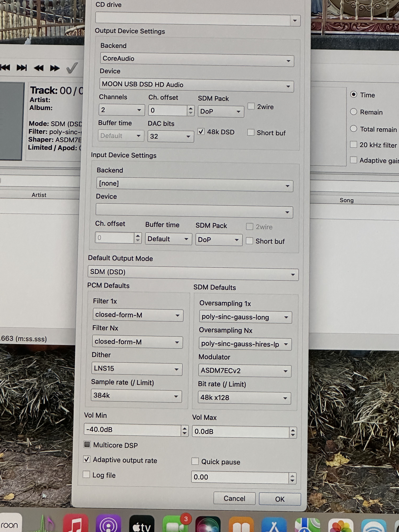Click the rewind double-arrow button
This screenshot has width=399, height=532.
click(39, 68)
